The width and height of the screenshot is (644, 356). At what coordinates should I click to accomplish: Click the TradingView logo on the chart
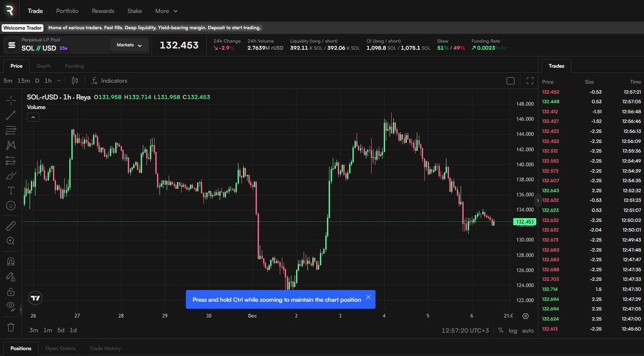pyautogui.click(x=34, y=298)
